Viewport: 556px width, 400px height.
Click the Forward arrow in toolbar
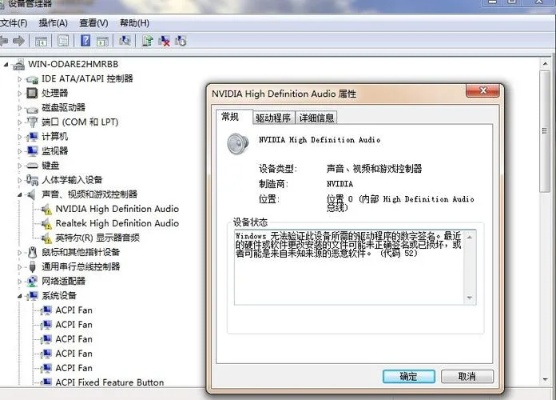pos(19,41)
